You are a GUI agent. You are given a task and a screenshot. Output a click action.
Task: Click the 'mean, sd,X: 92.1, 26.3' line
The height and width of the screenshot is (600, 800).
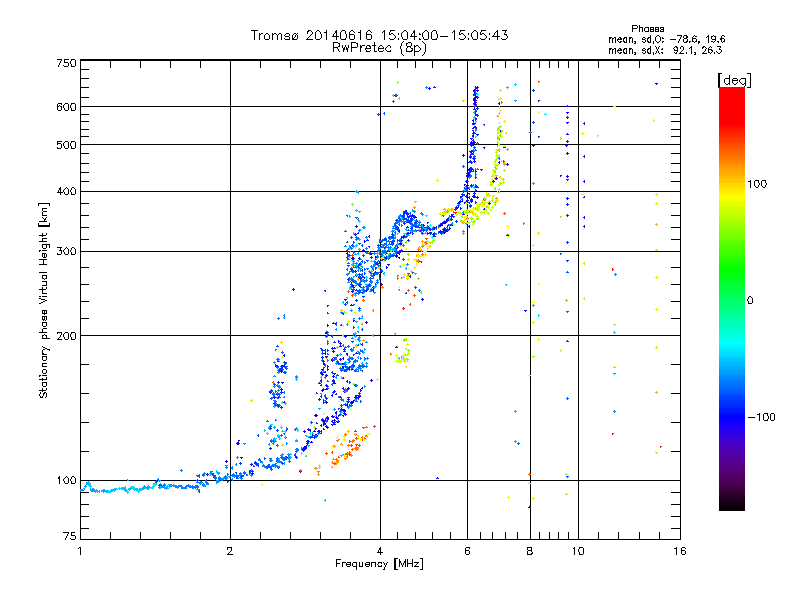click(665, 50)
